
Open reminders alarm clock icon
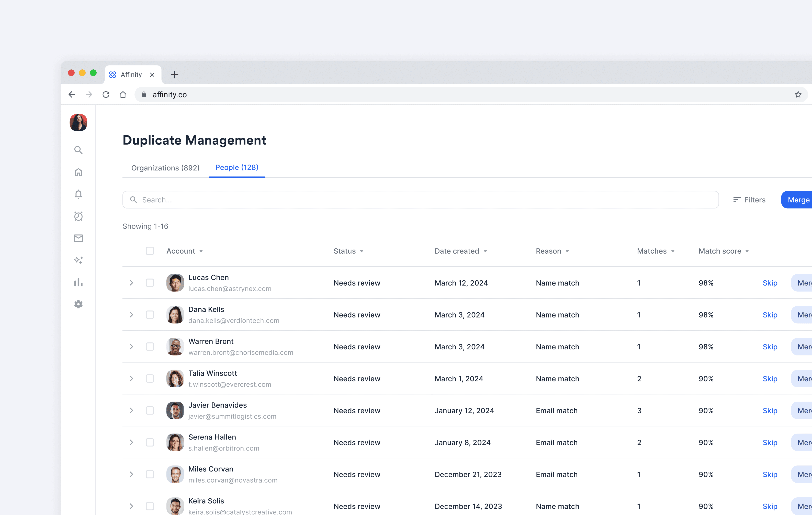[78, 216]
